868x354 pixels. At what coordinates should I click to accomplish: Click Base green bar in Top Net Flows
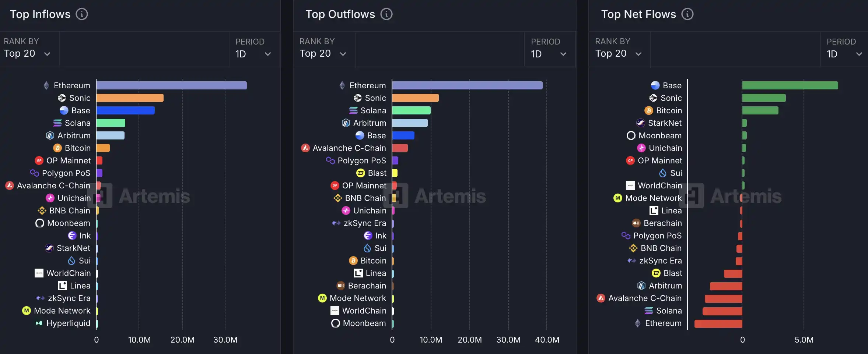click(790, 85)
